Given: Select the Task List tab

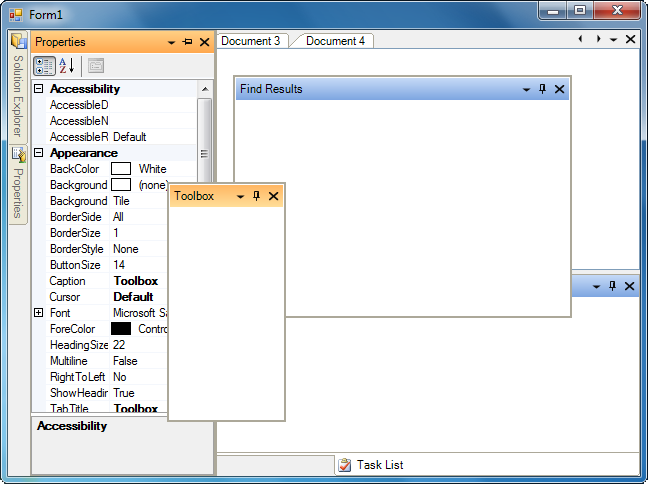Looking at the screenshot, I should (371, 465).
